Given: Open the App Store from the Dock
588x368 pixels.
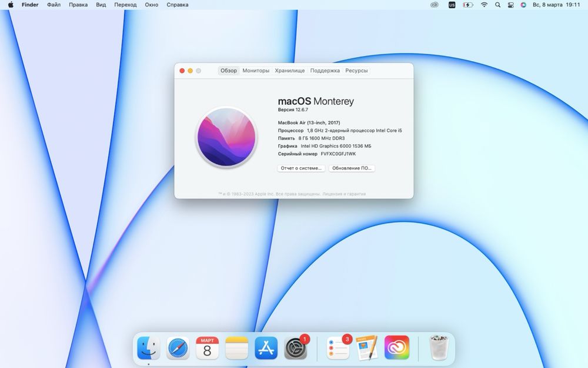Looking at the screenshot, I should tap(266, 348).
